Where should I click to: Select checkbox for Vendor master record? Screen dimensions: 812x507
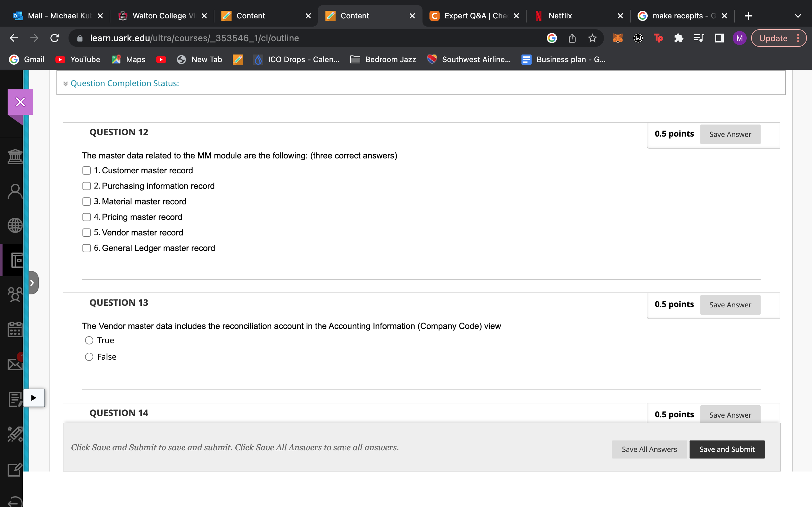point(87,233)
